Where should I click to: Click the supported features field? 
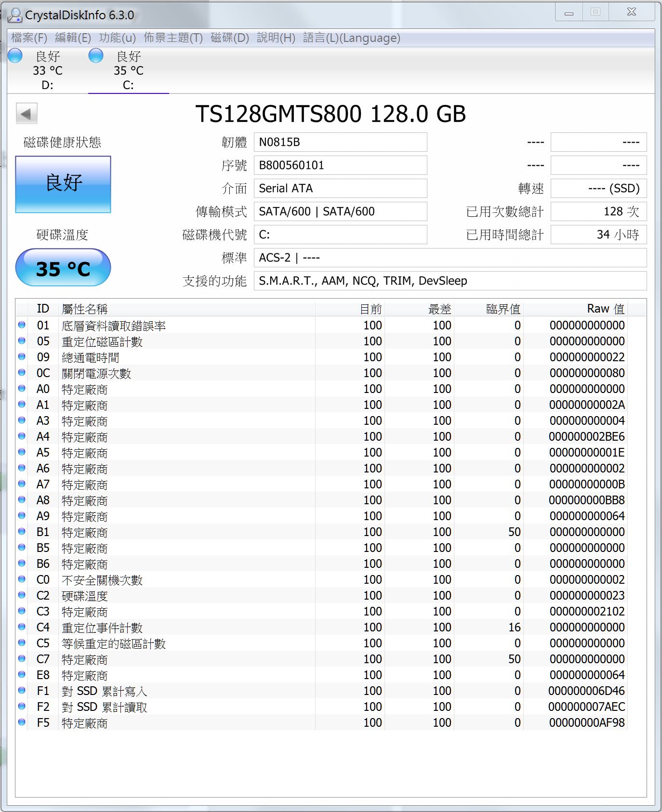pos(450,281)
